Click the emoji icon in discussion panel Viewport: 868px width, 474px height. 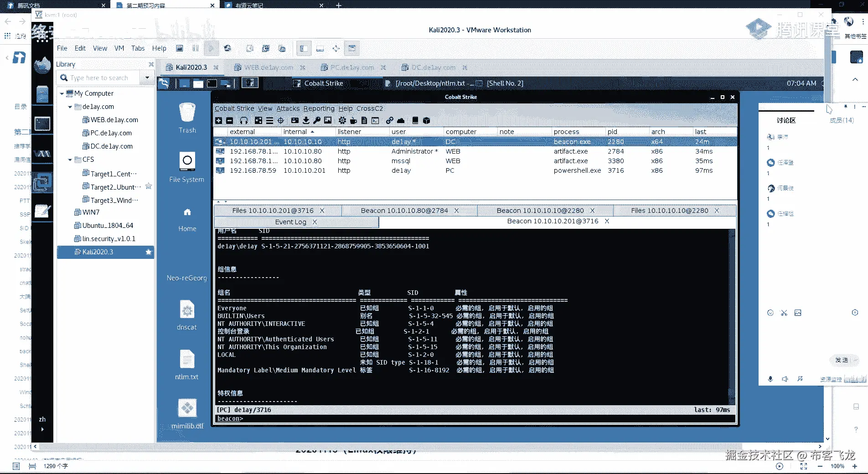click(x=770, y=313)
